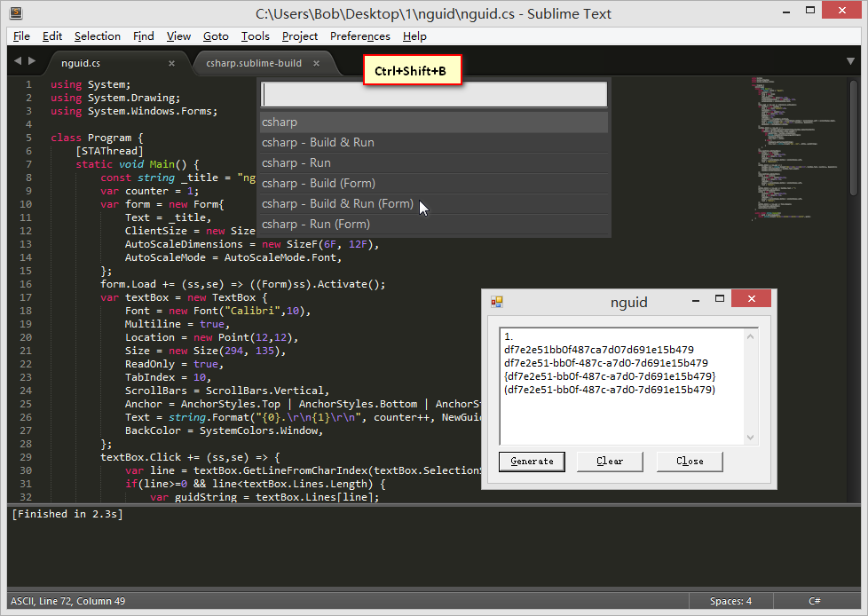Viewport: 868px width, 616px height.
Task: Maximize the nguid window
Action: 720,299
